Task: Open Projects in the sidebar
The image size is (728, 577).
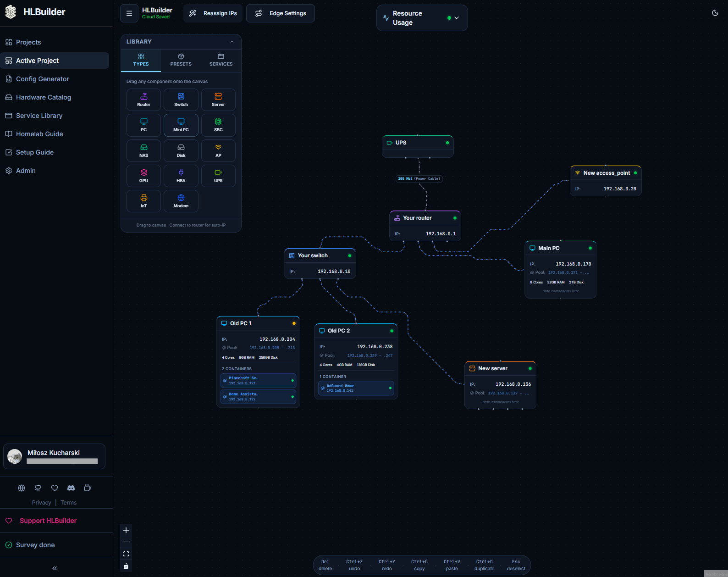Action: coord(55,42)
